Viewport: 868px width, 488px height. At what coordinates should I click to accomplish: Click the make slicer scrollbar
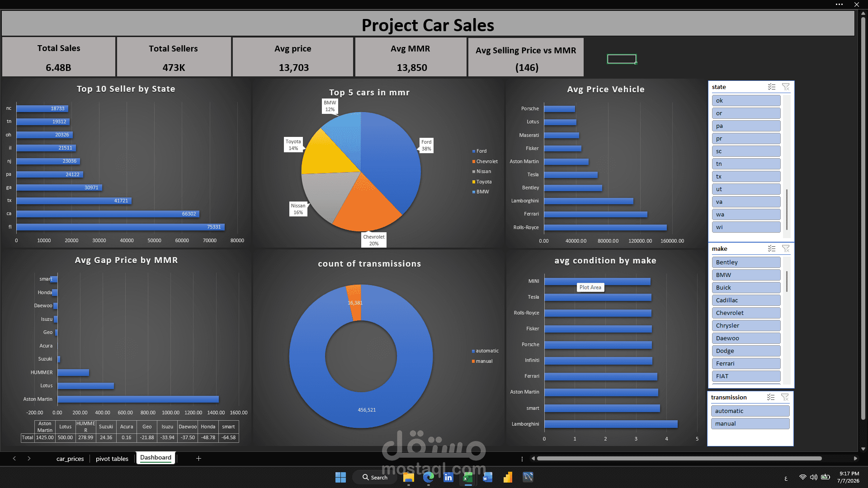[x=787, y=282]
